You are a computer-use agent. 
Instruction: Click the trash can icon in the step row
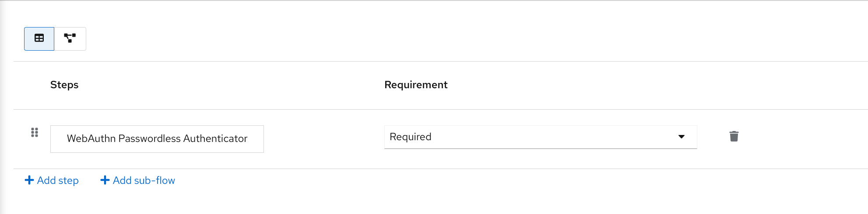pos(734,136)
